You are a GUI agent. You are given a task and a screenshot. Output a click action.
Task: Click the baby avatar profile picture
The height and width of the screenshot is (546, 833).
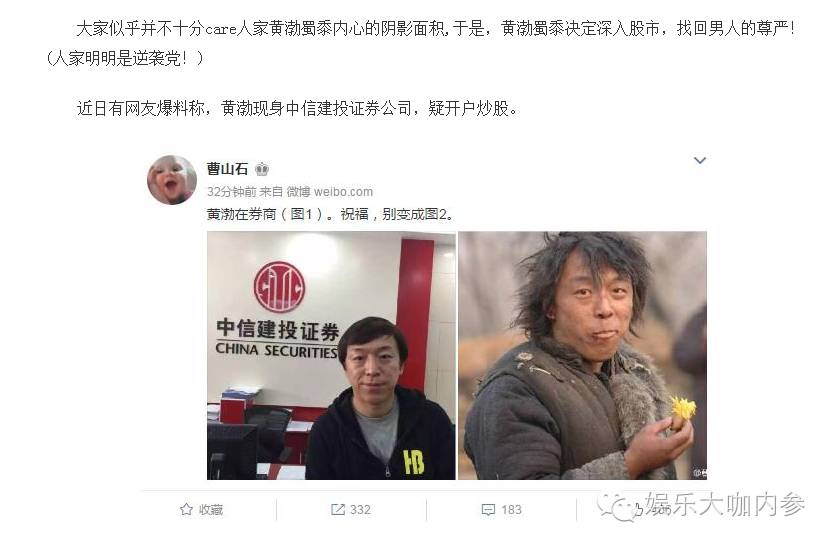pyautogui.click(x=172, y=180)
